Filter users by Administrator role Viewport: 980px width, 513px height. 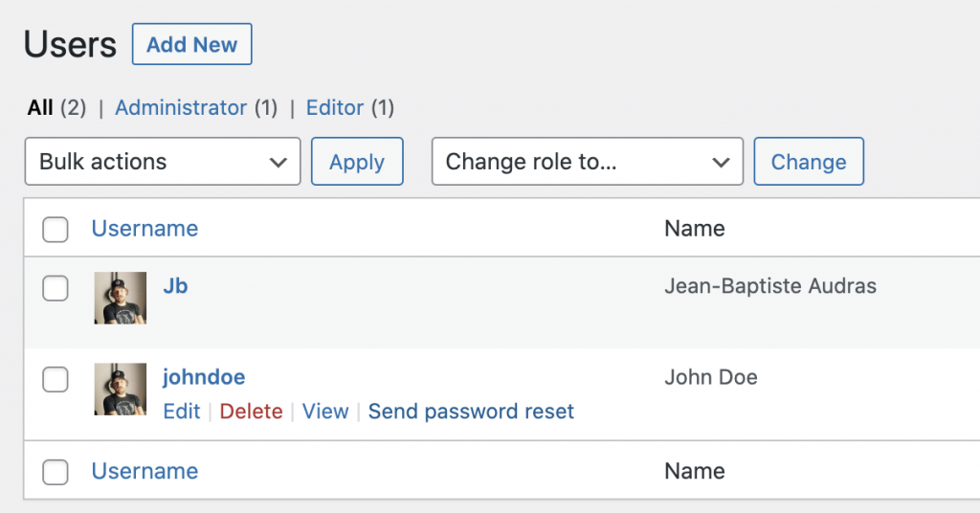181,107
